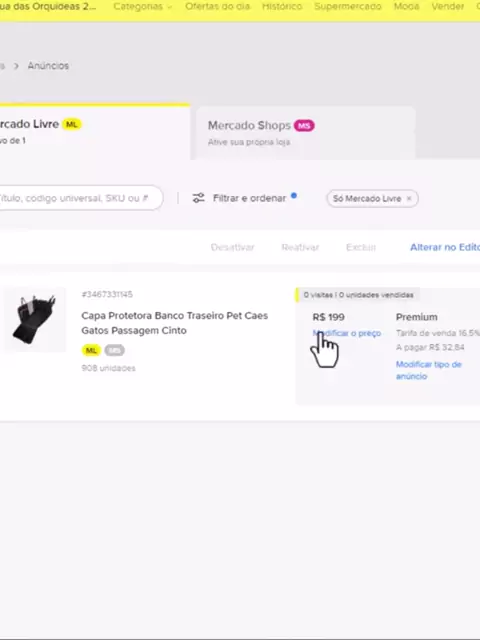Viewport: 480px width, 640px height.
Task: Click the Premium listing type label
Action: pyautogui.click(x=416, y=317)
